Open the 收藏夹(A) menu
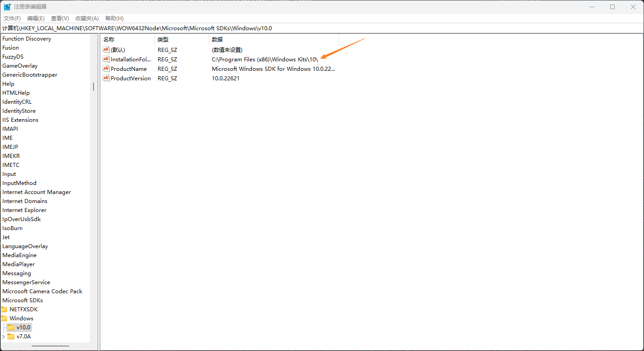 (87, 18)
